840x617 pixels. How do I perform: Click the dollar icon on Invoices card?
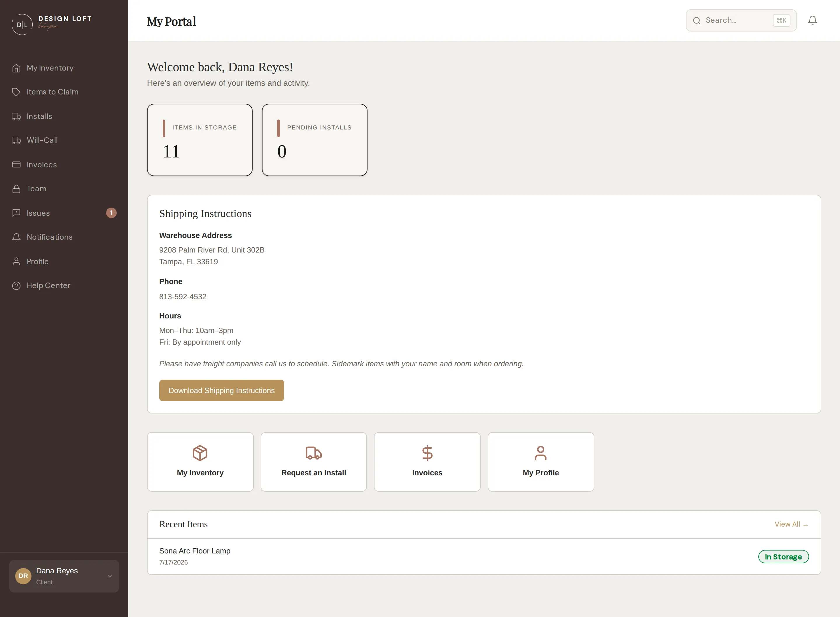pos(427,453)
